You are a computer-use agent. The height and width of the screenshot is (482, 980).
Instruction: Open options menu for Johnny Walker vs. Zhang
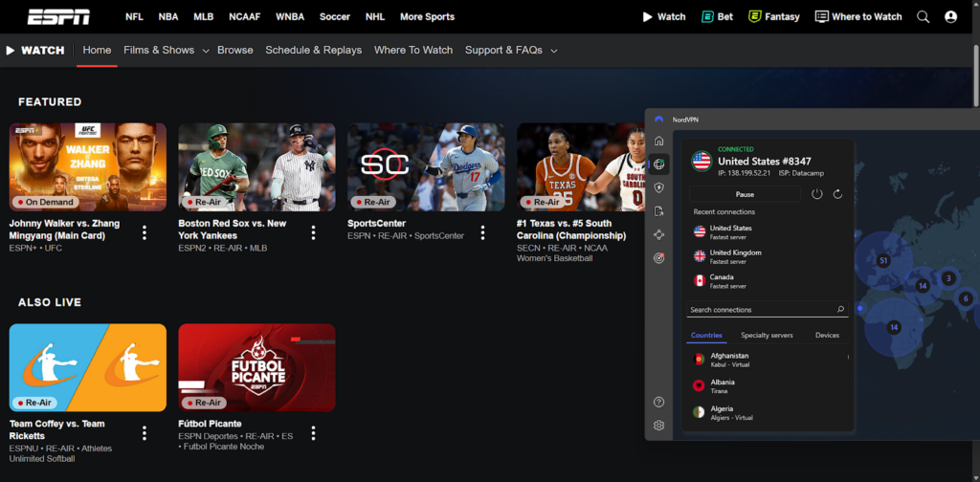[145, 232]
